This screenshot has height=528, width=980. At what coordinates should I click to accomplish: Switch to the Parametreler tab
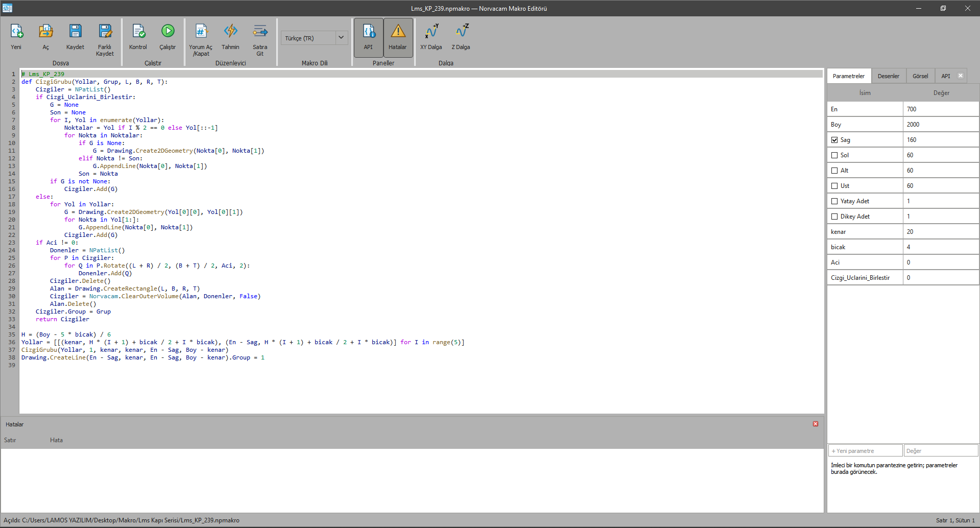pyautogui.click(x=848, y=76)
